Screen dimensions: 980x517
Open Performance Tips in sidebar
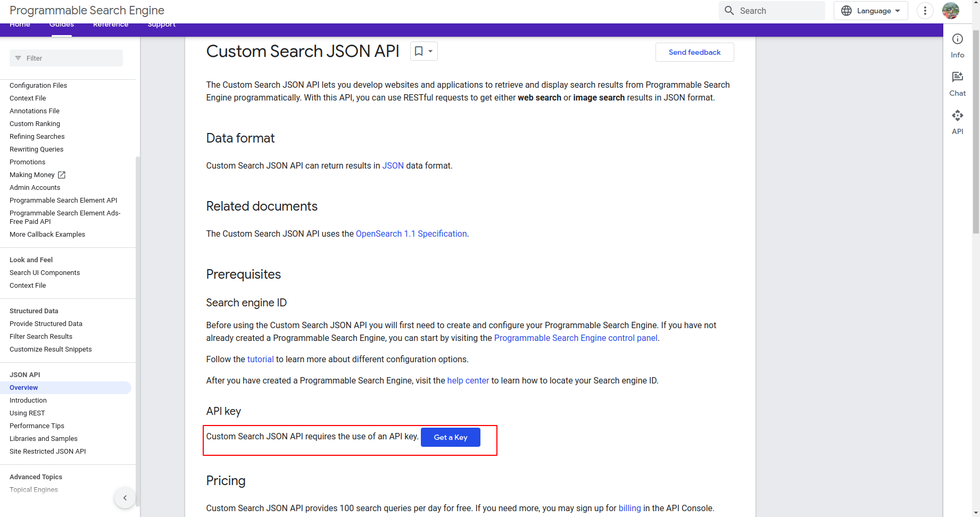tap(37, 426)
